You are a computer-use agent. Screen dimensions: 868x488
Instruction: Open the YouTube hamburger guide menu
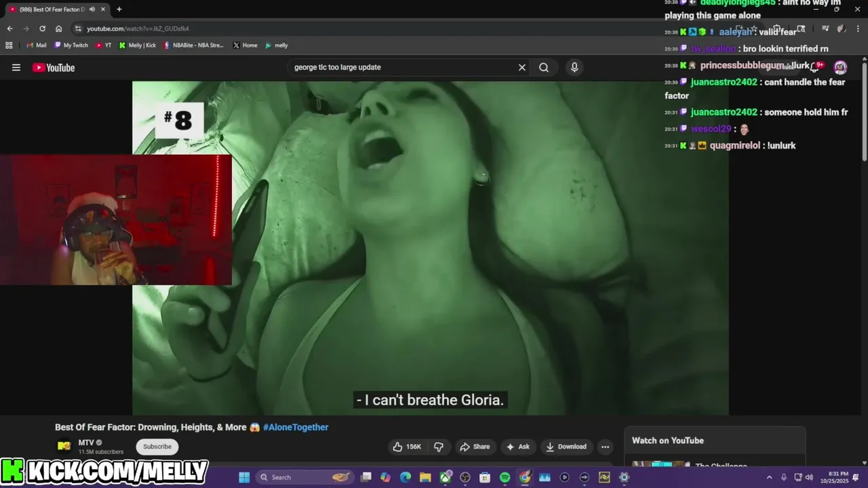16,67
